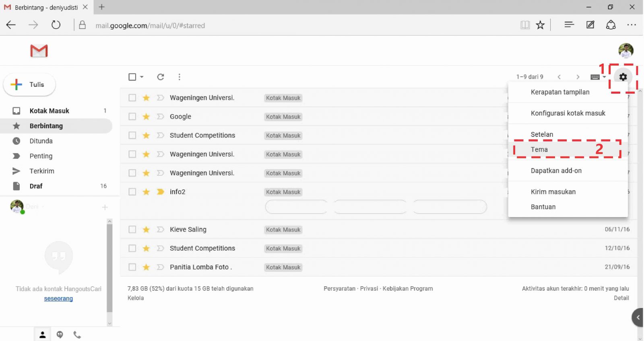This screenshot has width=644, height=341.
Task: Toggle importance marker on Google message
Action: [x=161, y=117]
